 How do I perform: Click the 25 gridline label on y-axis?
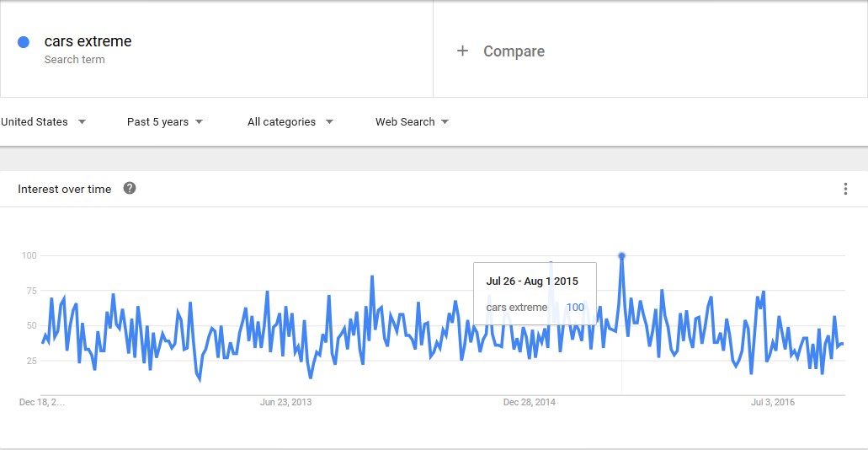[31, 361]
